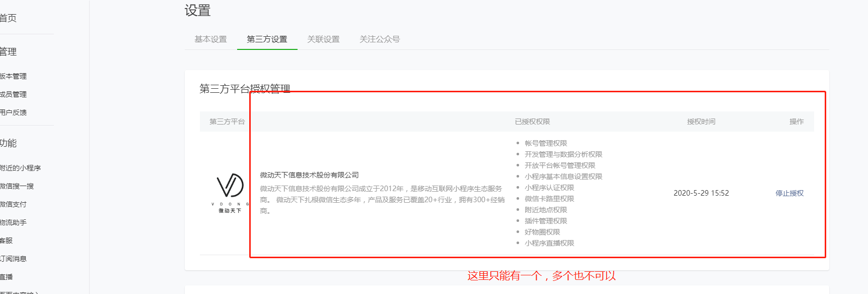The width and height of the screenshot is (868, 294).
Task: Go to 首页 in the sidebar
Action: tap(8, 18)
